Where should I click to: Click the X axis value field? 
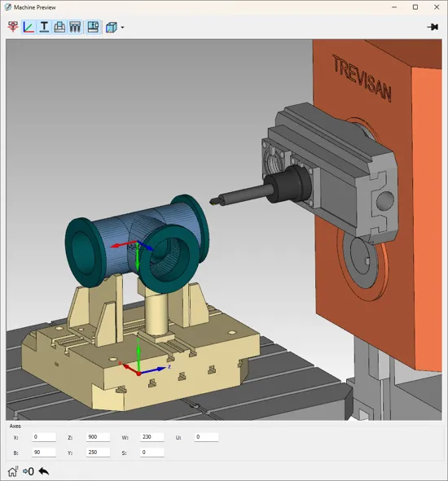(x=44, y=437)
